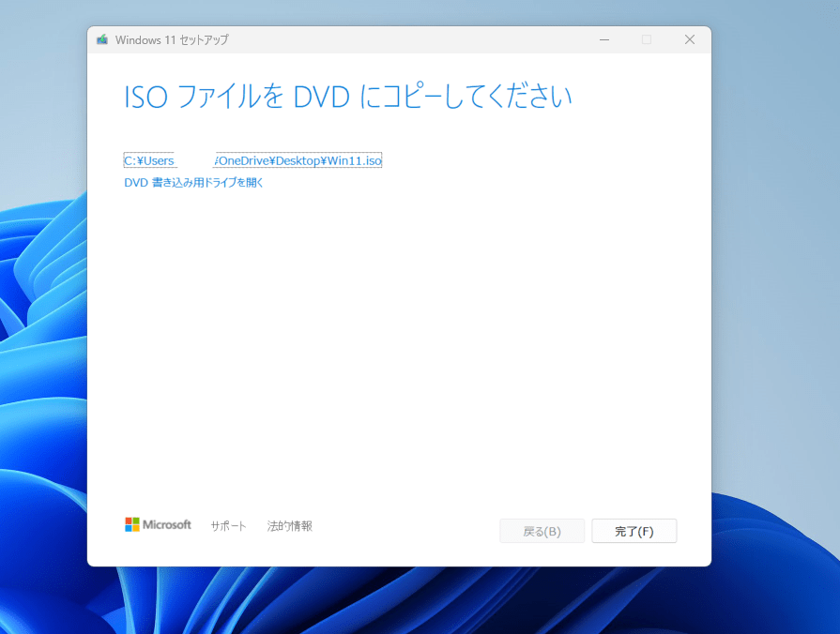The height and width of the screenshot is (634, 840).
Task: Click the heading ISO ファイルを DVD にコピーしてください
Action: tap(348, 97)
